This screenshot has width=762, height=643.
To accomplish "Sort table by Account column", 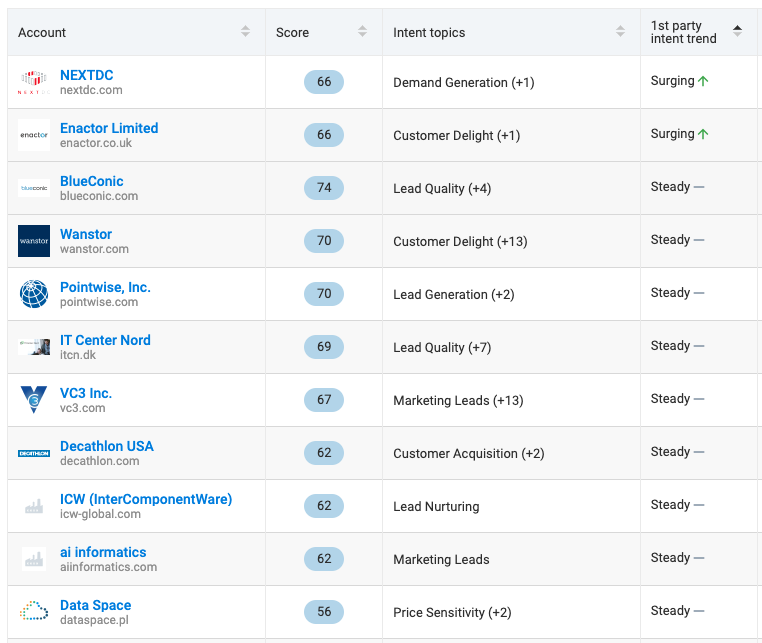I will tap(246, 32).
